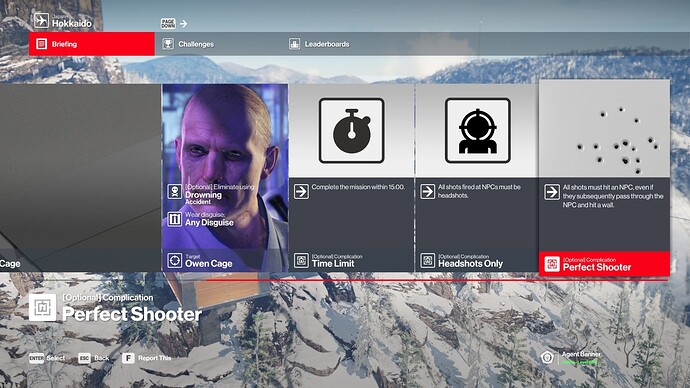This screenshot has width=690, height=388.
Task: Click the Time Limit complication title
Action: [333, 264]
